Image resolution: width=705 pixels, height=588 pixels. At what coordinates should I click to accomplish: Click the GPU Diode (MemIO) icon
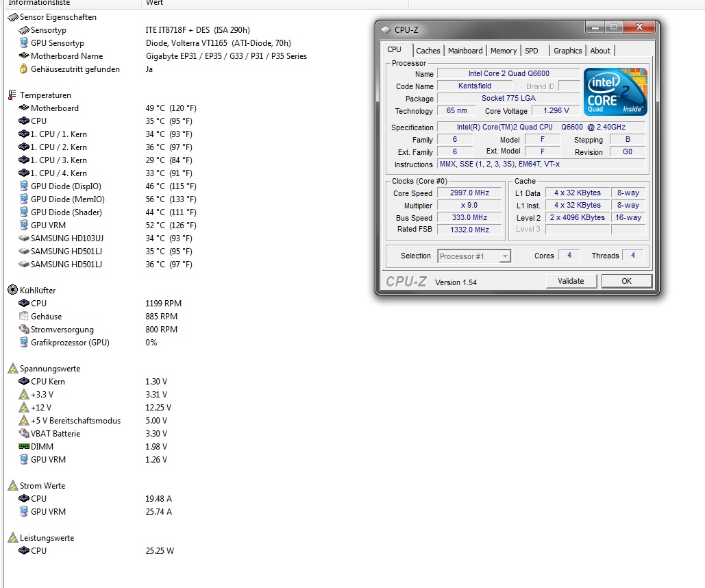(x=24, y=199)
